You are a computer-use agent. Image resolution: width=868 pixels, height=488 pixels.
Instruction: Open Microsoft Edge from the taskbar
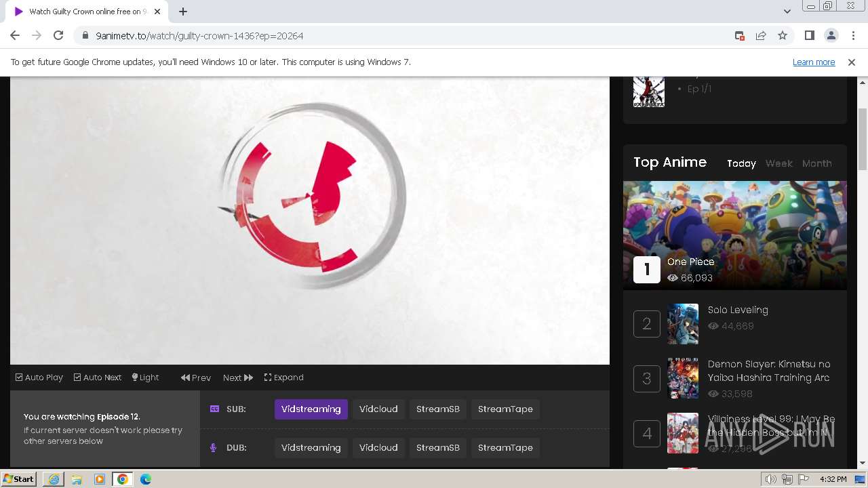[x=145, y=479]
